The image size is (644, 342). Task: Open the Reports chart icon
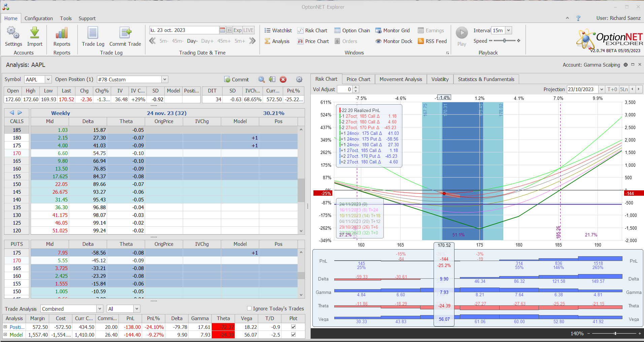(x=62, y=33)
